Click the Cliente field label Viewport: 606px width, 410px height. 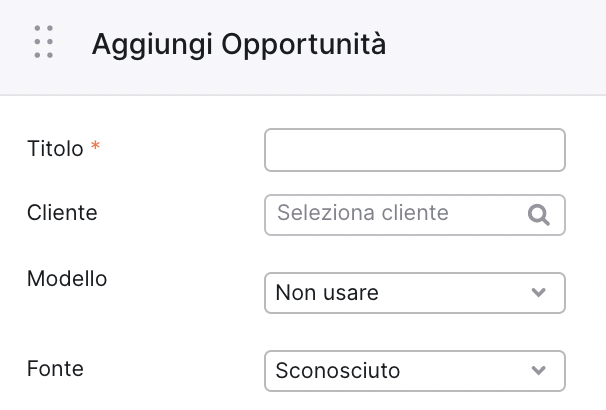click(62, 213)
